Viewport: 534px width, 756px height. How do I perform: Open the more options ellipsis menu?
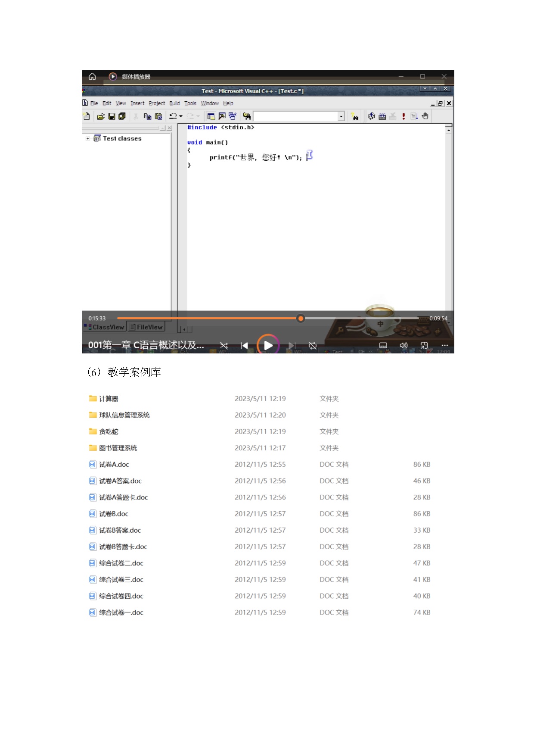[445, 346]
